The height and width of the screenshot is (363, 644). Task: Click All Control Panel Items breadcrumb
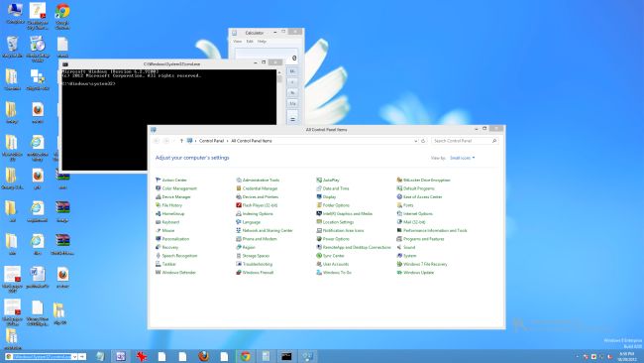[252, 141]
